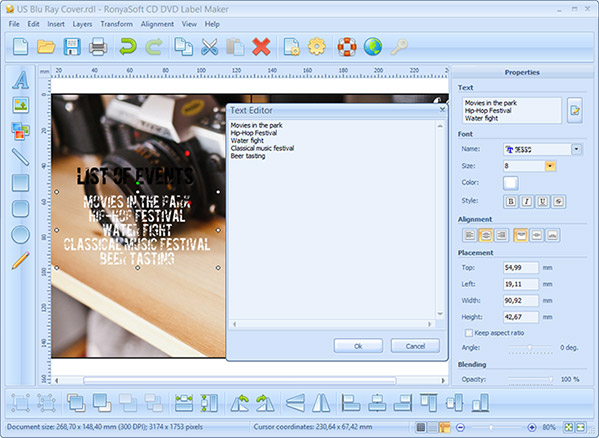Expand the font Name dropdown

point(576,149)
